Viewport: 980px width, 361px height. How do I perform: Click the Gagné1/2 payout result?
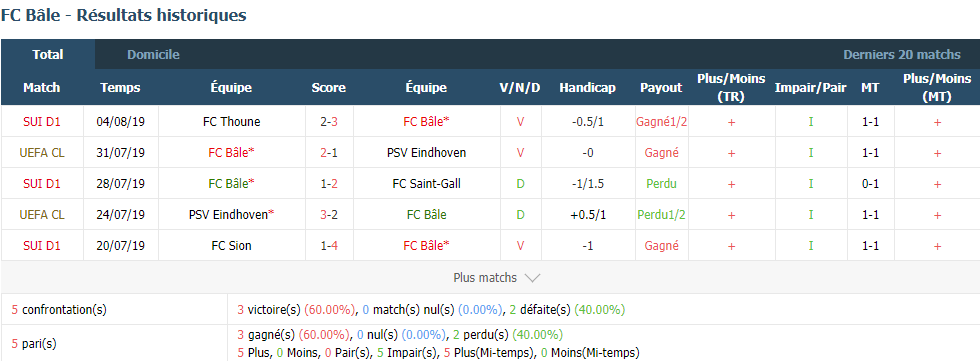click(661, 122)
